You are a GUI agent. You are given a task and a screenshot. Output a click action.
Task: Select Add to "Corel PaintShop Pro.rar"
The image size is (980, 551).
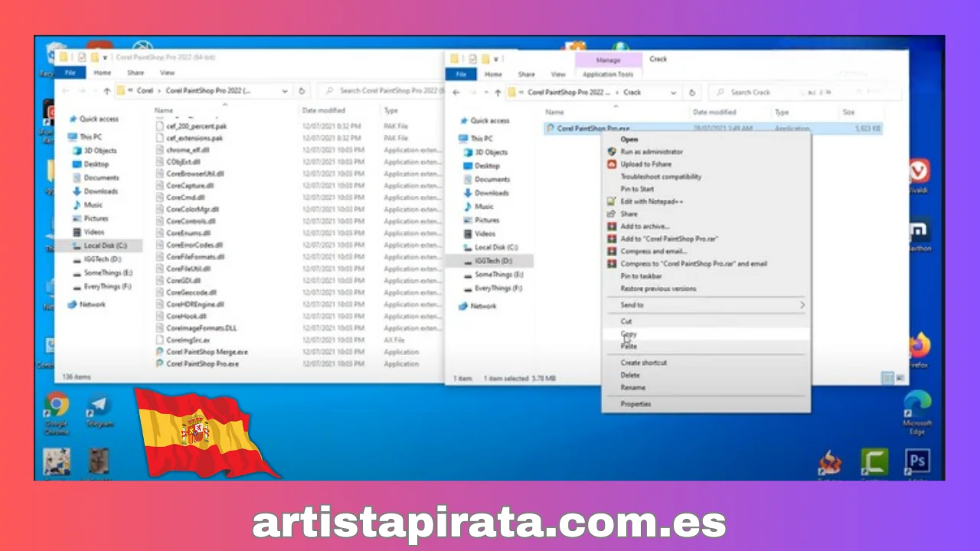(669, 239)
